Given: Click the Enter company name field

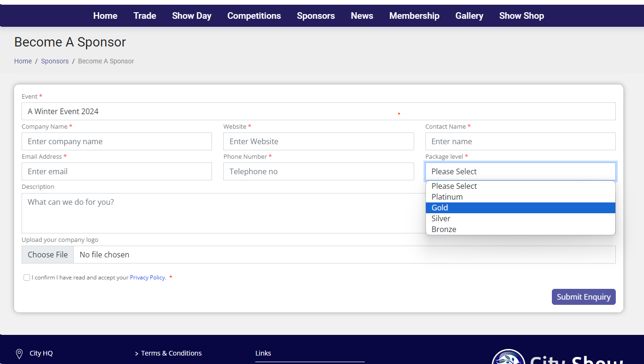Looking at the screenshot, I should click(x=117, y=141).
